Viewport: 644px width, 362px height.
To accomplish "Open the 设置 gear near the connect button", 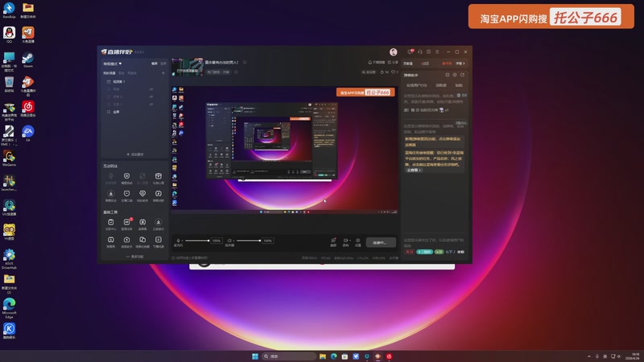I will coord(357,242).
